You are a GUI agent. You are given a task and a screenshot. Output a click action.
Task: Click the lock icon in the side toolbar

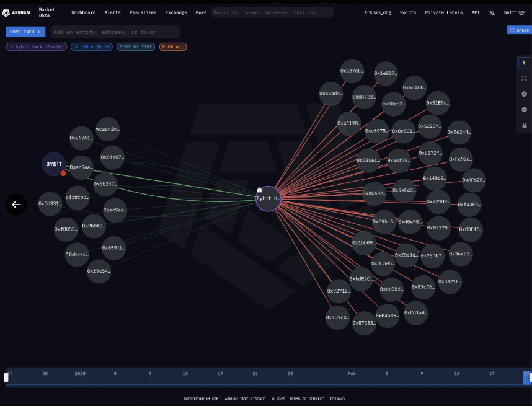point(524,126)
